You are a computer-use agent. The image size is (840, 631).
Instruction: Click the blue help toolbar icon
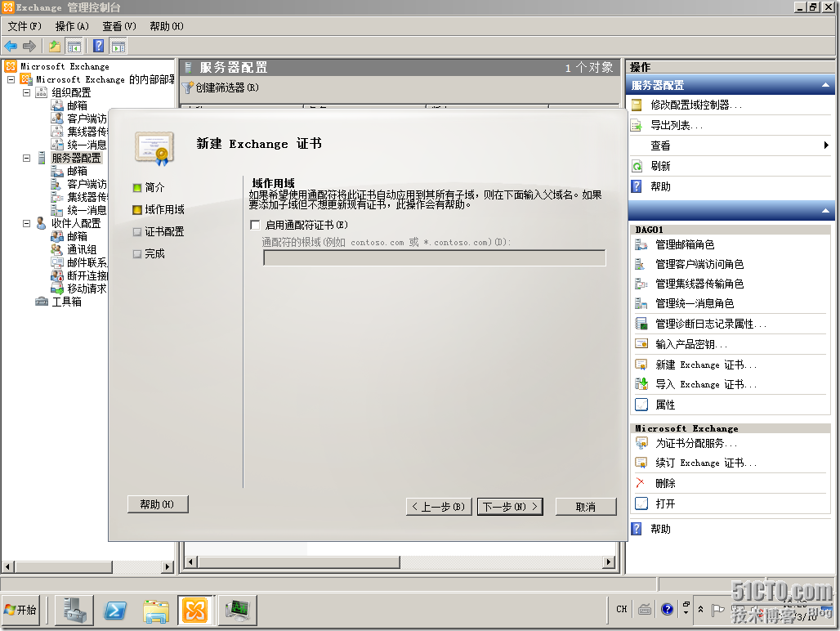pos(98,46)
